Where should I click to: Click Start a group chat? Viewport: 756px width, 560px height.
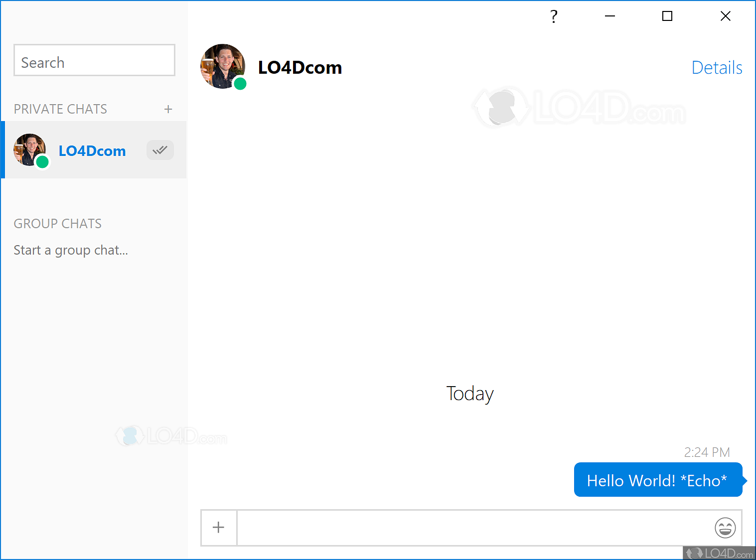tap(70, 250)
